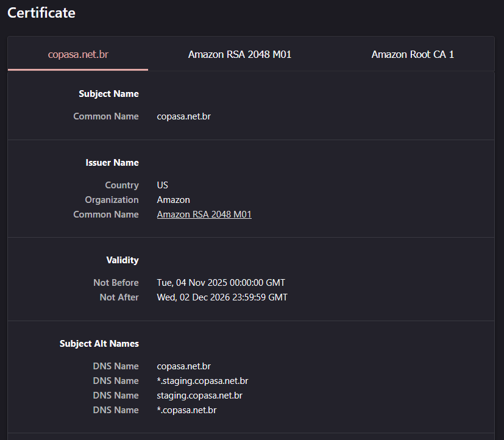Screen dimensions: 504x440
Task: Click the Validity section heading
Action: coord(122,260)
